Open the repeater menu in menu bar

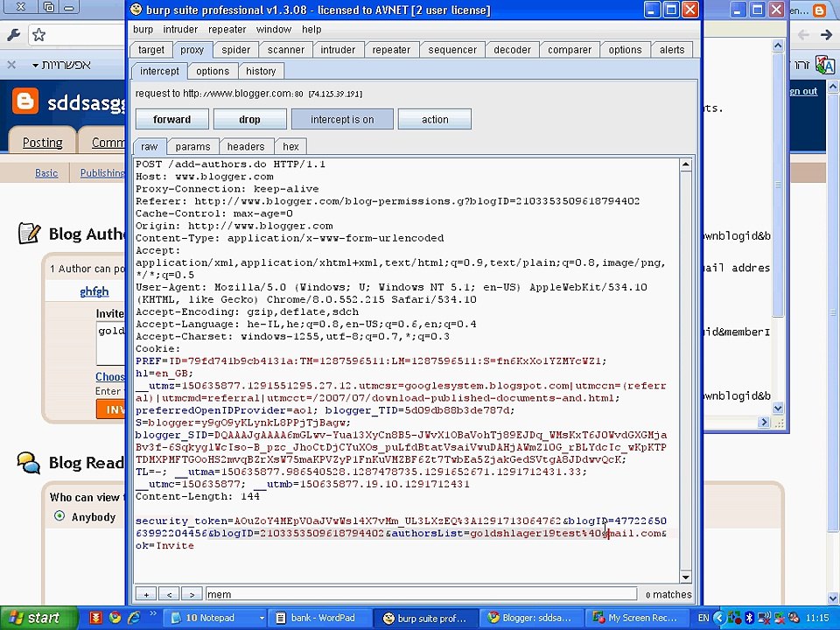[x=227, y=30]
